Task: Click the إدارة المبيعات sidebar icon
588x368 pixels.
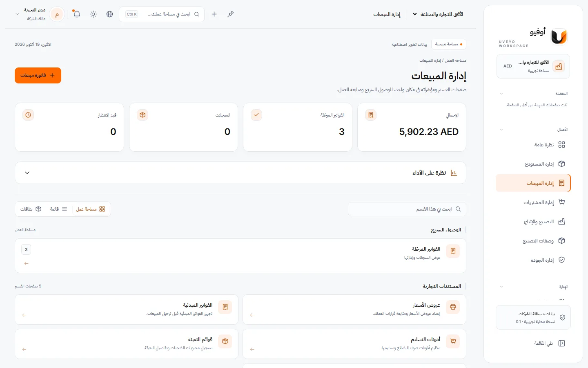Action: 562,183
